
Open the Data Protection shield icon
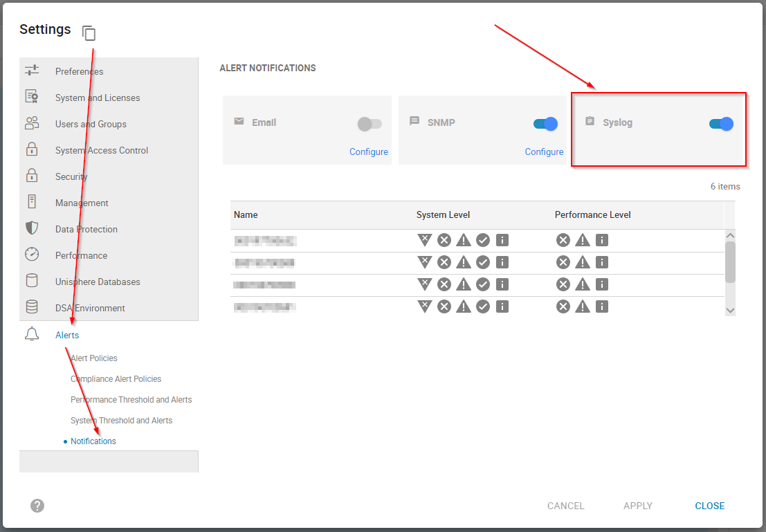coord(32,229)
